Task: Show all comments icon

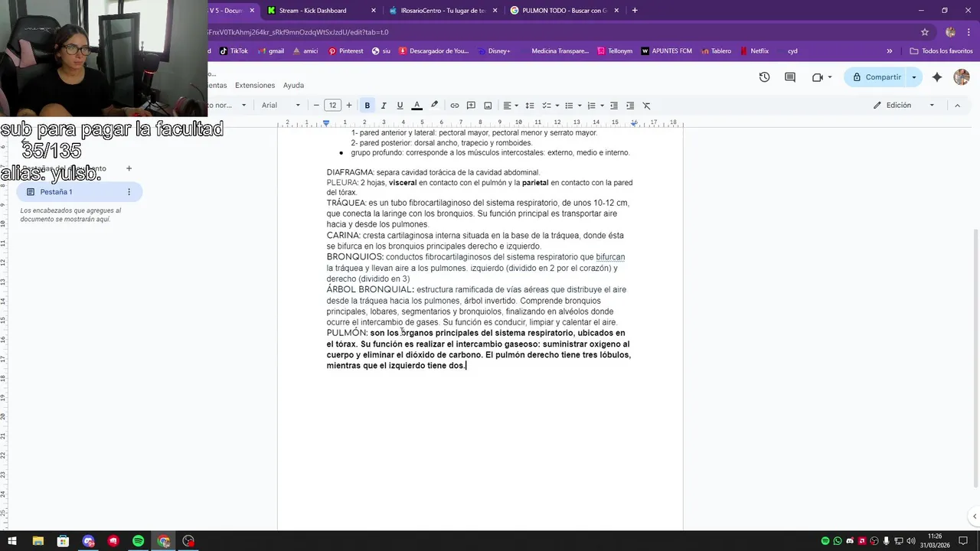Action: point(790,77)
